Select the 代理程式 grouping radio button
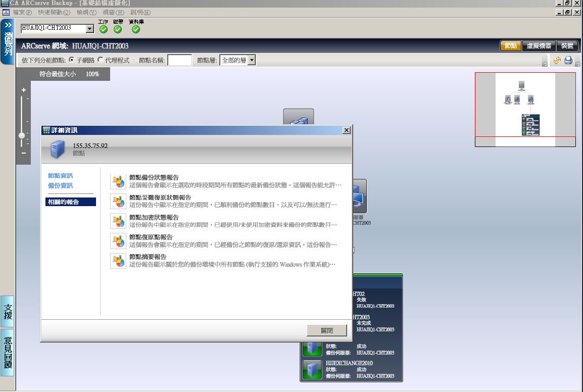Viewport: 583px width, 392px height. tap(101, 60)
